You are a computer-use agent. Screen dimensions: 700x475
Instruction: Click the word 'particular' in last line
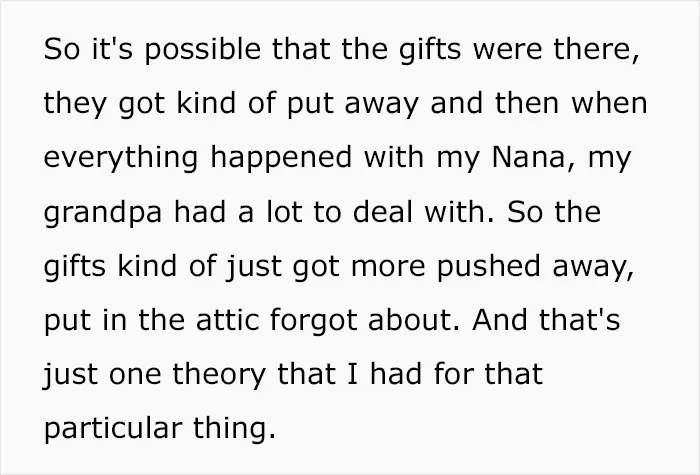[113, 429]
